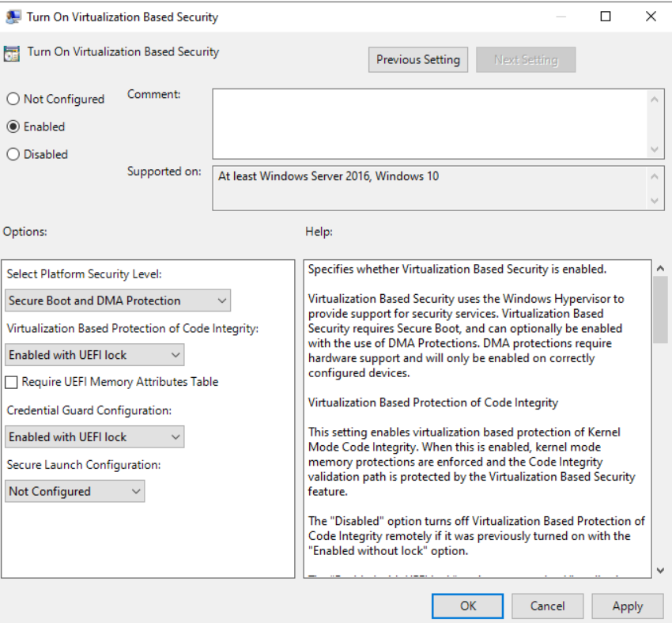
Task: Open the Secure Launch Configuration dropdown
Action: pos(75,491)
